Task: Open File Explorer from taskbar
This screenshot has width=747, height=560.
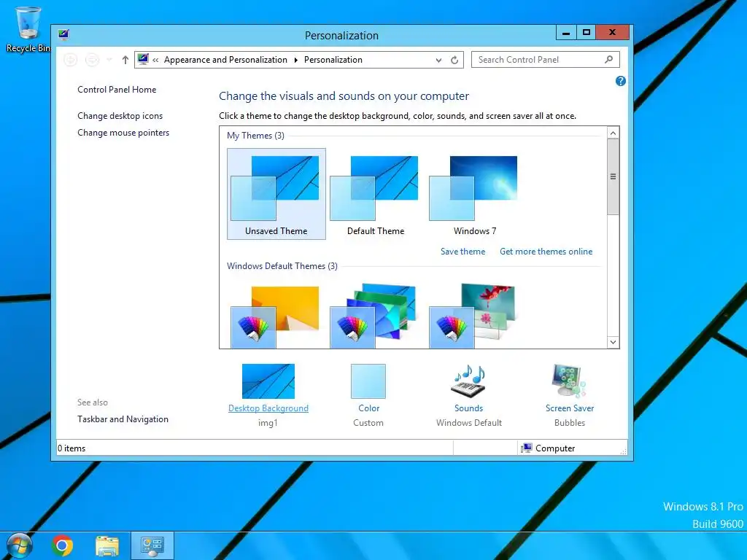Action: click(x=107, y=545)
